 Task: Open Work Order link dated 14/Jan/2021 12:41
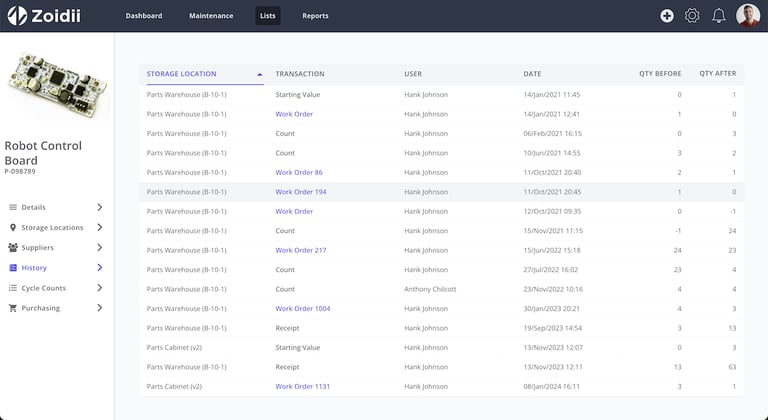coord(294,114)
